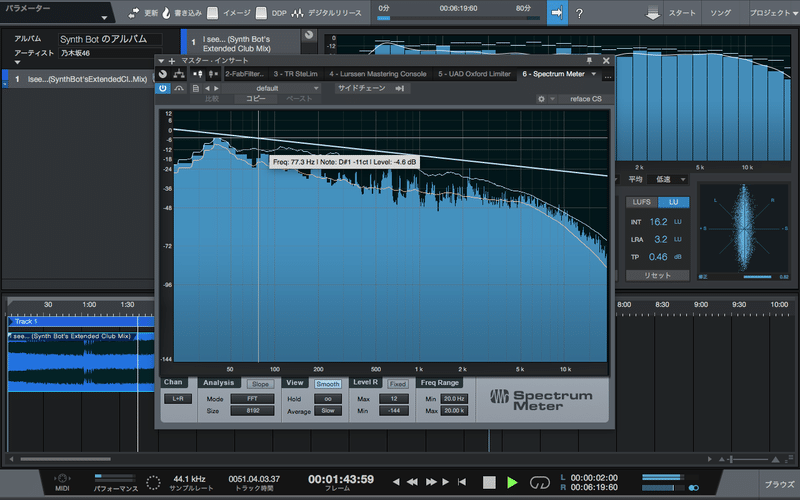Click the 更新 update icon in top toolbar
The width and height of the screenshot is (800, 500).
coord(134,13)
